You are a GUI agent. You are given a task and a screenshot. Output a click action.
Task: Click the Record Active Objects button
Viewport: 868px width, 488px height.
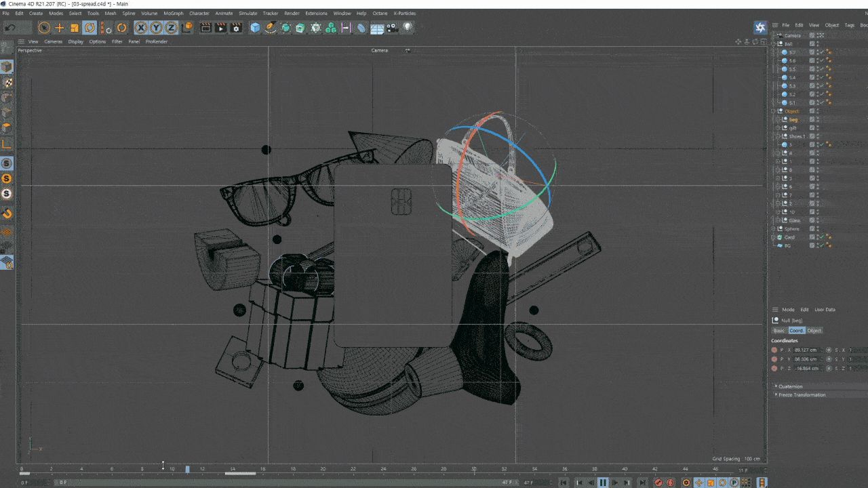tap(658, 483)
